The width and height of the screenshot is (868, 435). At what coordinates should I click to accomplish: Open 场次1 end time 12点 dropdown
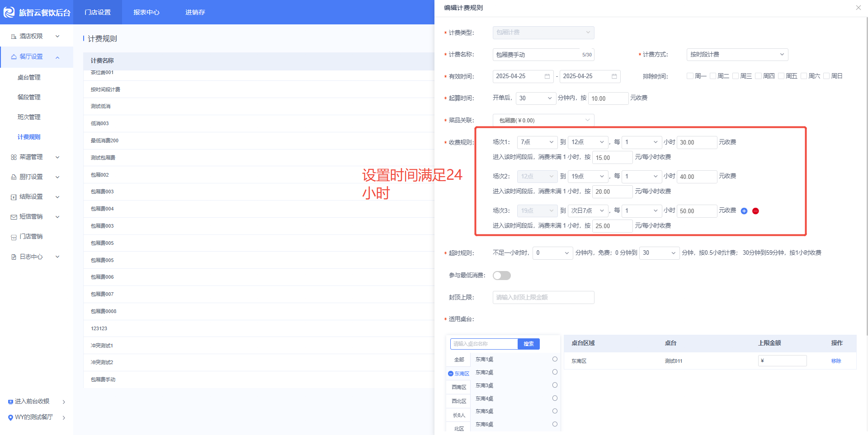[588, 142]
